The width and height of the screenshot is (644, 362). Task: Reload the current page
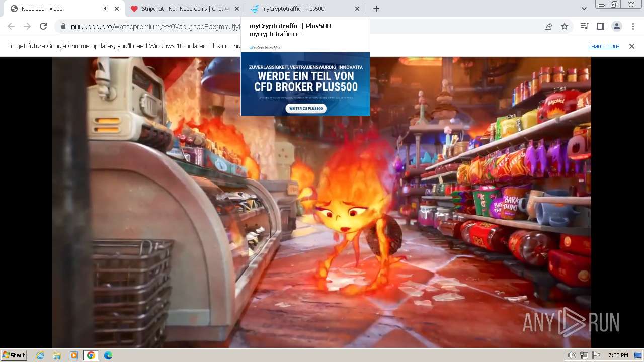[x=43, y=26]
